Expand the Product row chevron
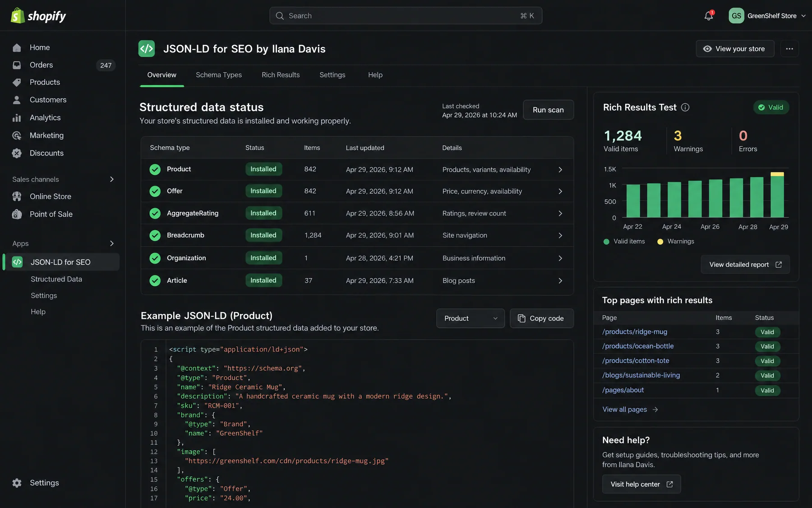This screenshot has width=812, height=508. pyautogui.click(x=560, y=170)
